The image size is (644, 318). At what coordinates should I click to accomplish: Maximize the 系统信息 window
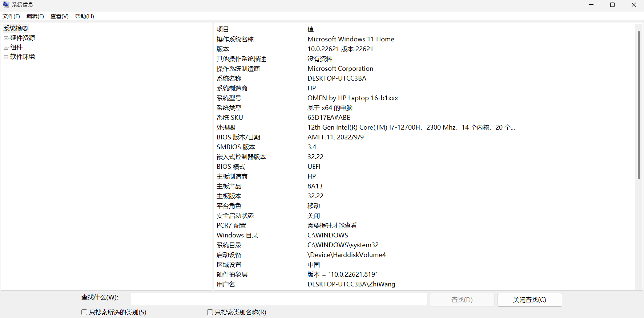[x=612, y=5]
